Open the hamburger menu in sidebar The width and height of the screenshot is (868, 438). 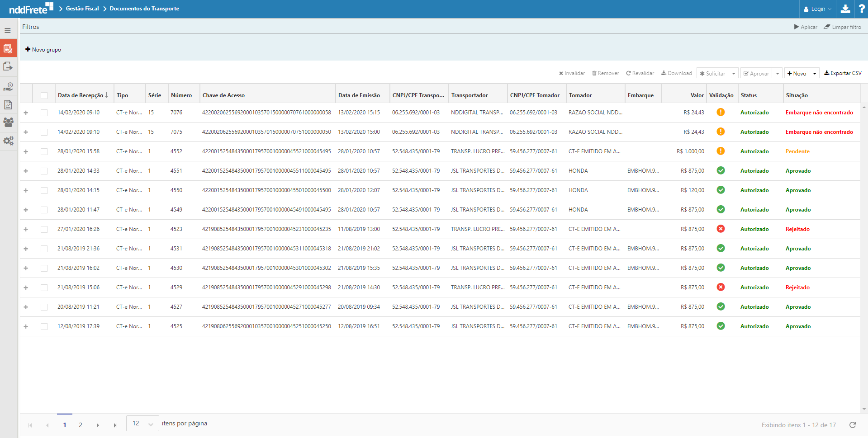(8, 31)
